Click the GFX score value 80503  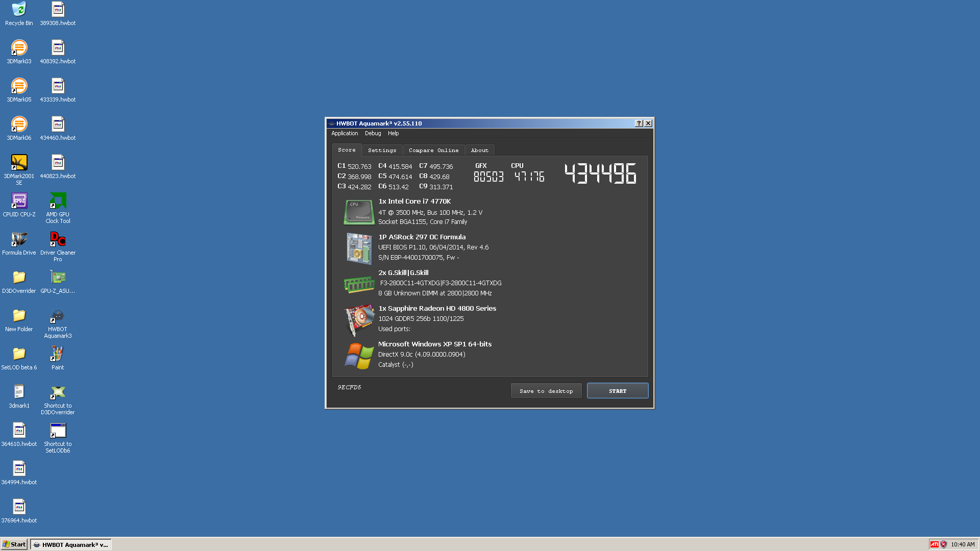point(488,177)
